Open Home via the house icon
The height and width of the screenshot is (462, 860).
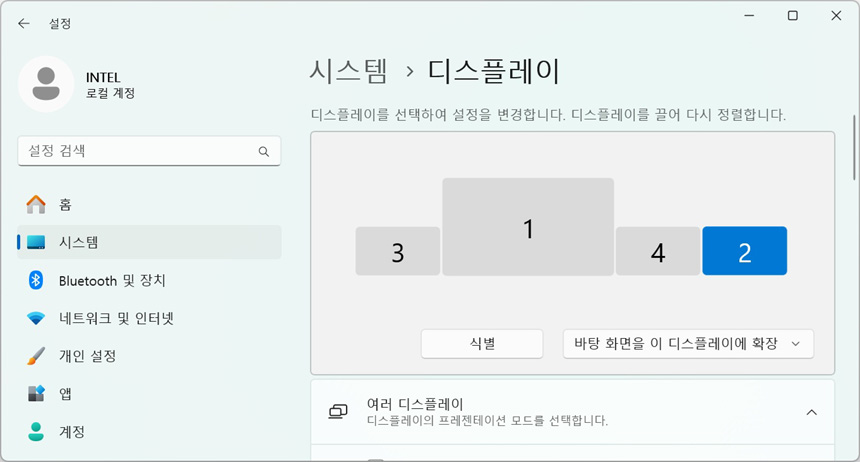click(x=36, y=204)
